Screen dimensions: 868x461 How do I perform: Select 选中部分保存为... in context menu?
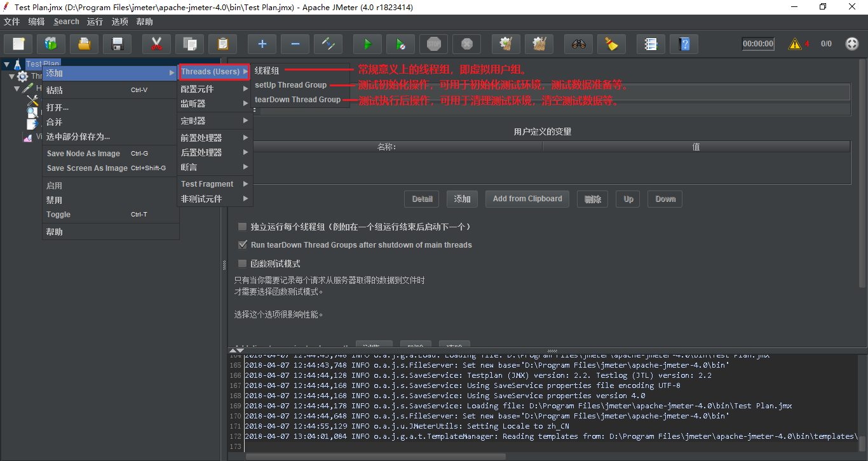pos(111,137)
